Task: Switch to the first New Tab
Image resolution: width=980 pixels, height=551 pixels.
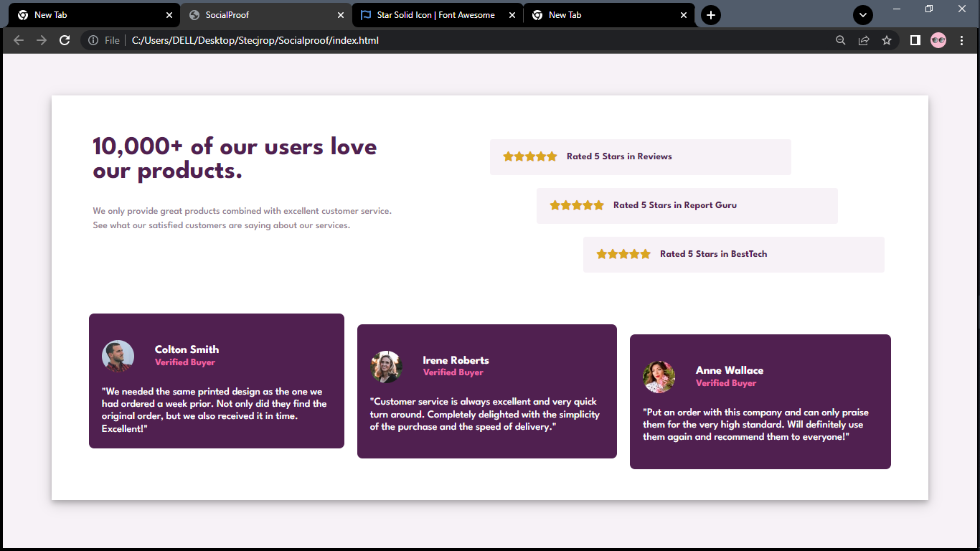Action: click(x=94, y=15)
